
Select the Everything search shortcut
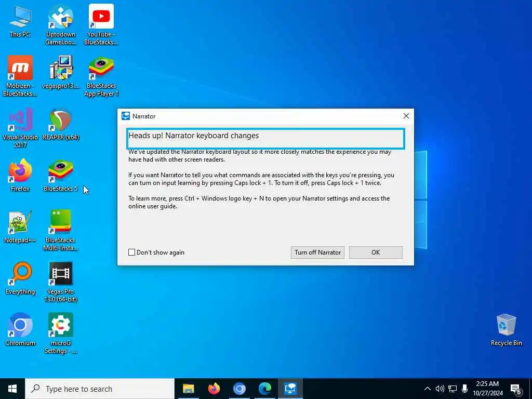[x=20, y=278]
